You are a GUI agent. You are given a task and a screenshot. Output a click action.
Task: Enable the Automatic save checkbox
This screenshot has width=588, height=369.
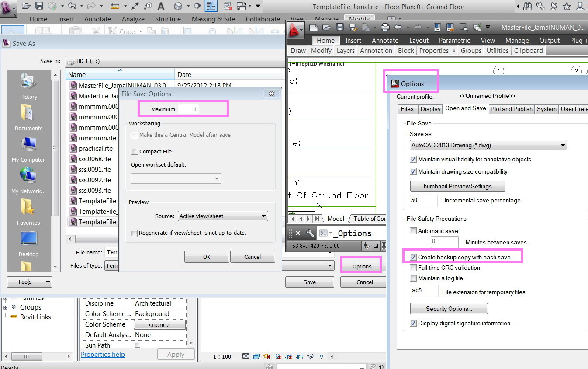(x=413, y=231)
